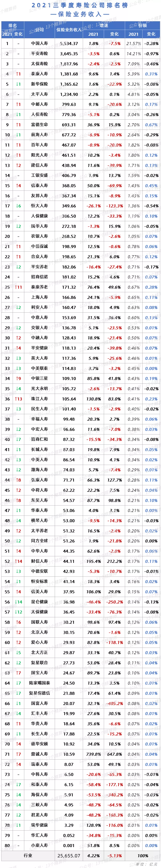
Task: Click the company name 平安健康
Action: 40,348
